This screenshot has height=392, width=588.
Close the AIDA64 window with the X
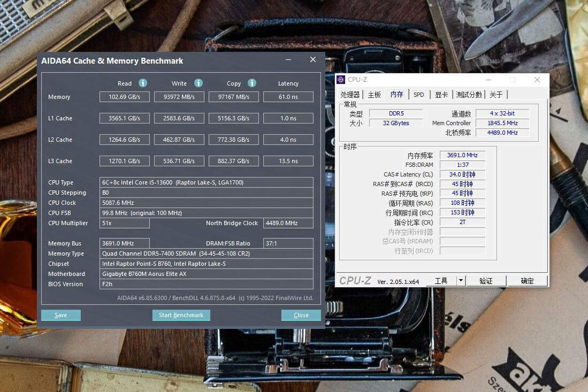313,59
